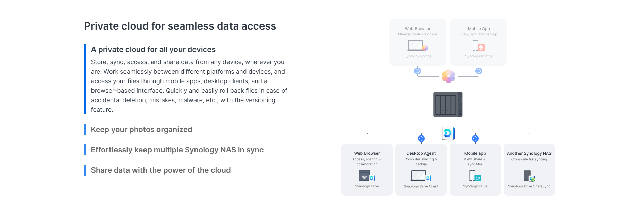
Task: Click 'View, sync and backup' text
Action: coord(479,34)
